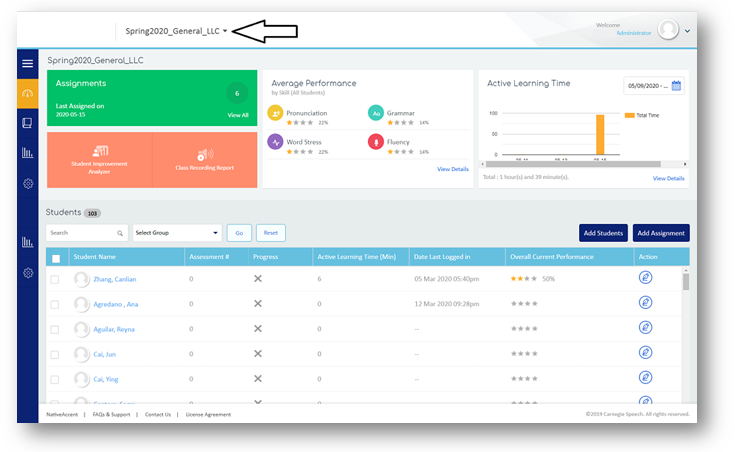Click the orange Total Time bar

pos(600,135)
